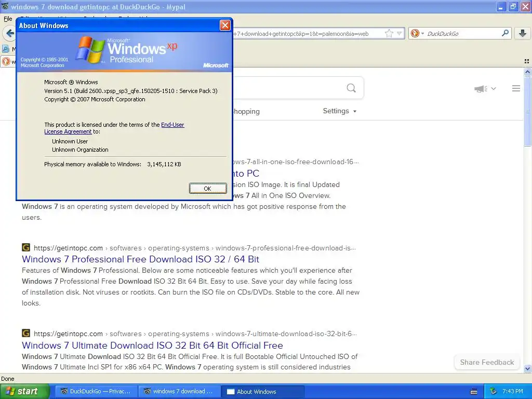This screenshot has width=532, height=399.
Task: Expand the Settings dropdown on results page
Action: 340,111
